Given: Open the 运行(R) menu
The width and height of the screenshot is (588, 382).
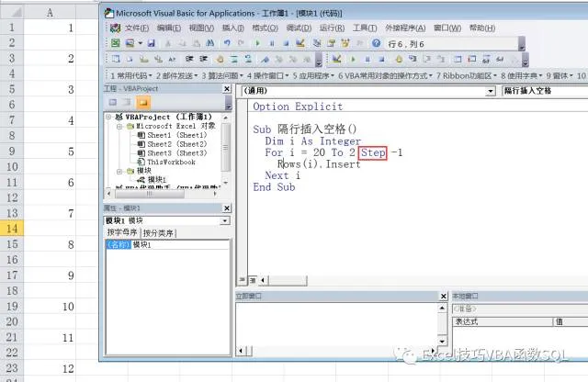Looking at the screenshot, I should (332, 28).
